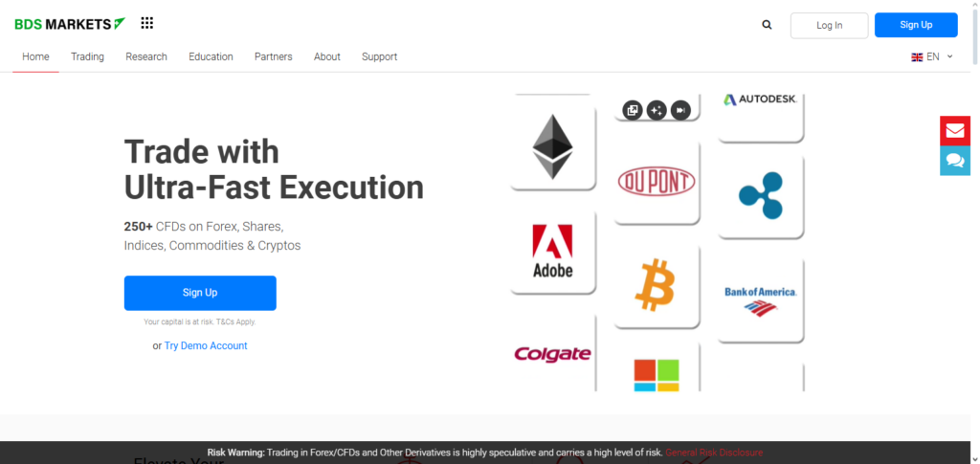Expand the EN language dropdown
980x464 pixels.
[932, 56]
